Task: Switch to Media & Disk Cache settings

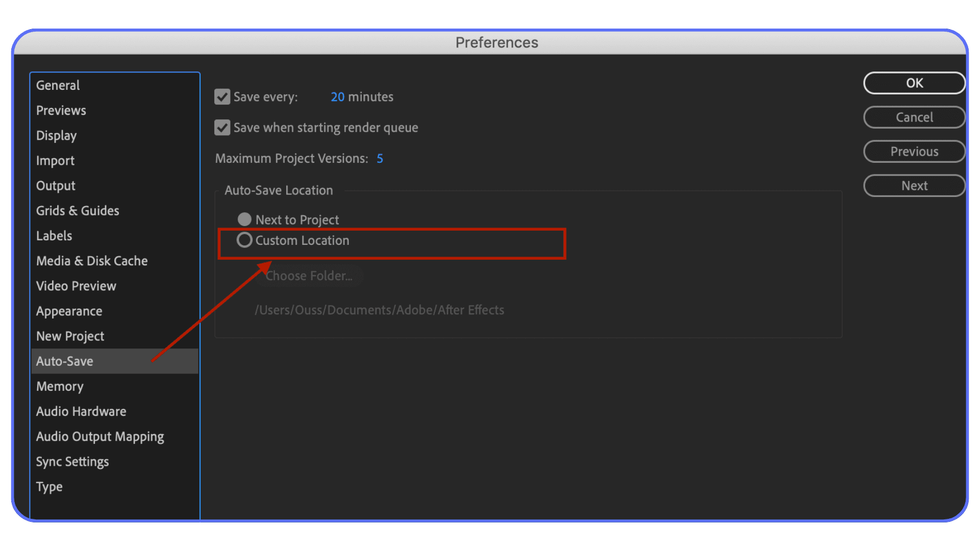Action: 92,261
